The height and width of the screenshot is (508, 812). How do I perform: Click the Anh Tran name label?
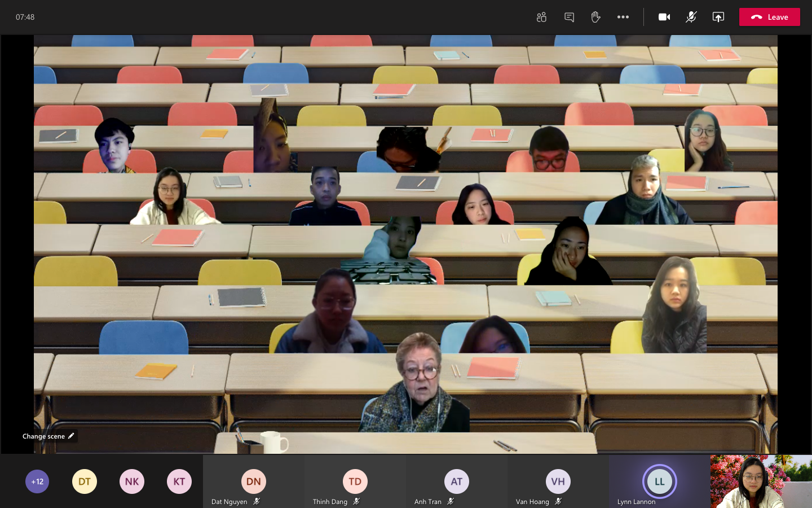(x=428, y=502)
